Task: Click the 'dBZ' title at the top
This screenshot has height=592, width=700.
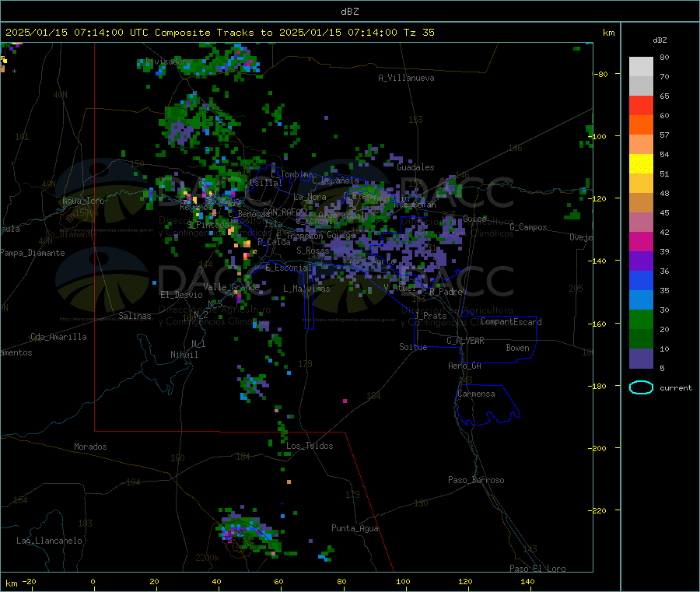Action: tap(349, 12)
